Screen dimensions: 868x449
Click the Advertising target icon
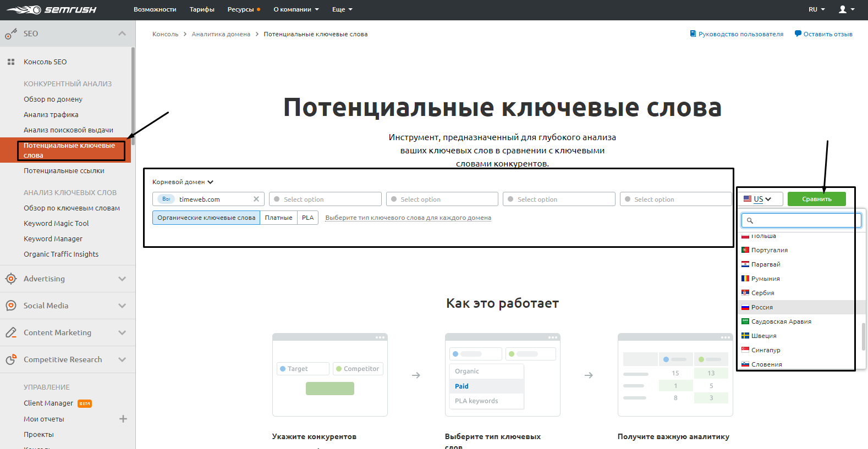(x=11, y=279)
